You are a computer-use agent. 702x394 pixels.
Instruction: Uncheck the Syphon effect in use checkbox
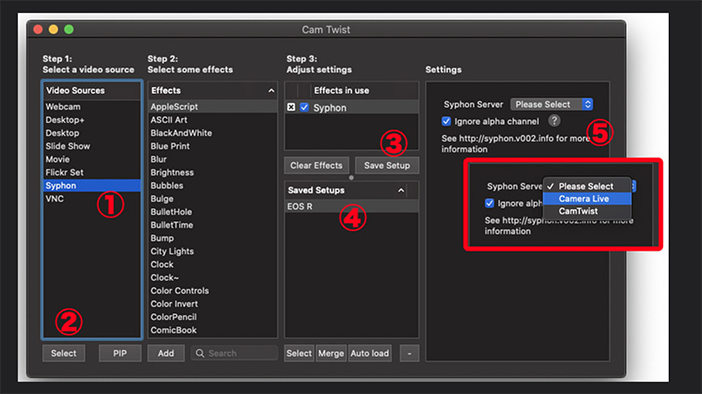(x=304, y=107)
